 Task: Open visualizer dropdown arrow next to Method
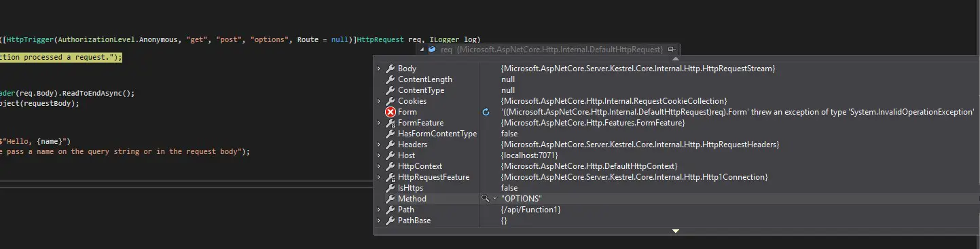click(x=494, y=199)
